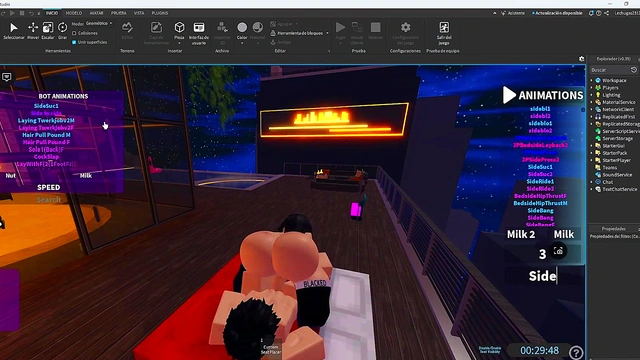Expand the Lighting node
Image resolution: width=640 pixels, height=360 pixels.
(x=591, y=95)
